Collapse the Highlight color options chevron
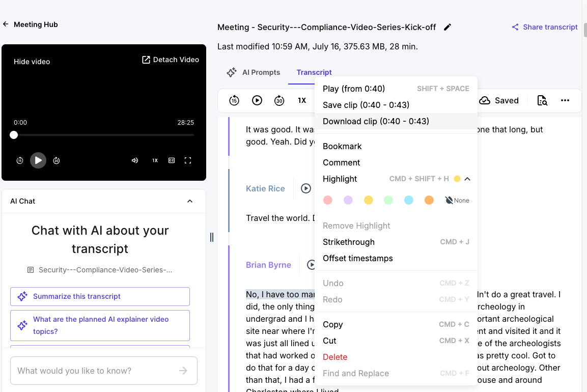 point(467,179)
